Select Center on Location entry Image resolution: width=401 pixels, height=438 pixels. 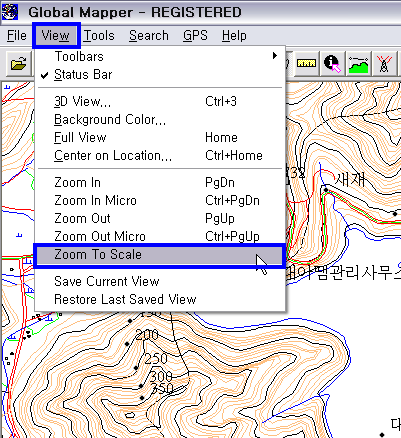pyautogui.click(x=160, y=155)
